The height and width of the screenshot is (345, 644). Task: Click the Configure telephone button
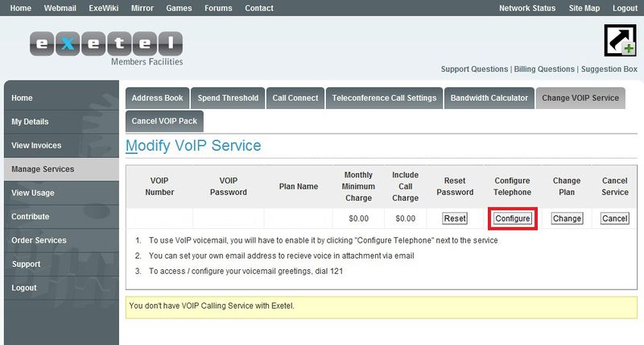513,218
